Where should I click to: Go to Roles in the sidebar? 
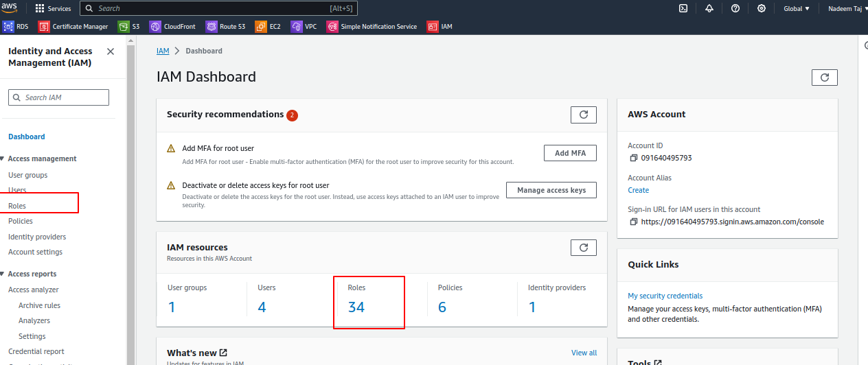point(17,206)
